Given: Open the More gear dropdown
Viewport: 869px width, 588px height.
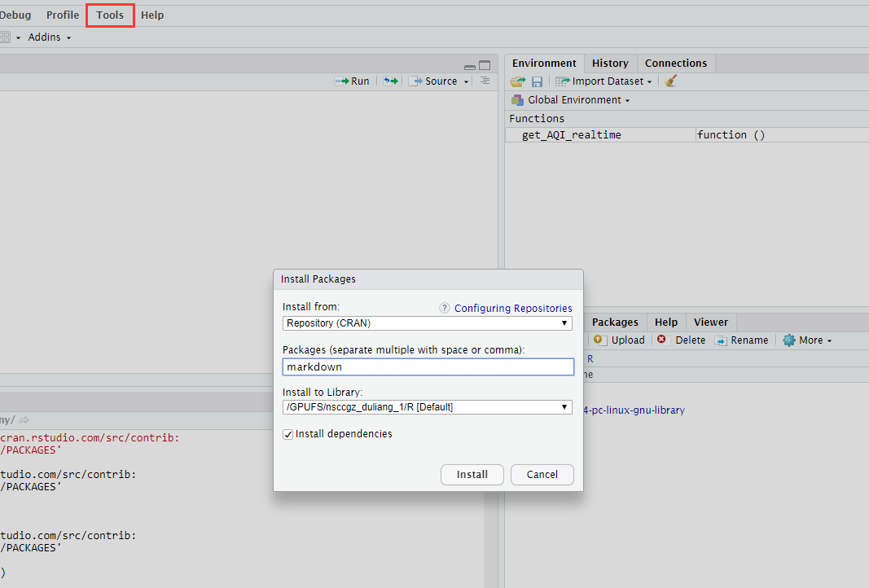Looking at the screenshot, I should tap(807, 340).
